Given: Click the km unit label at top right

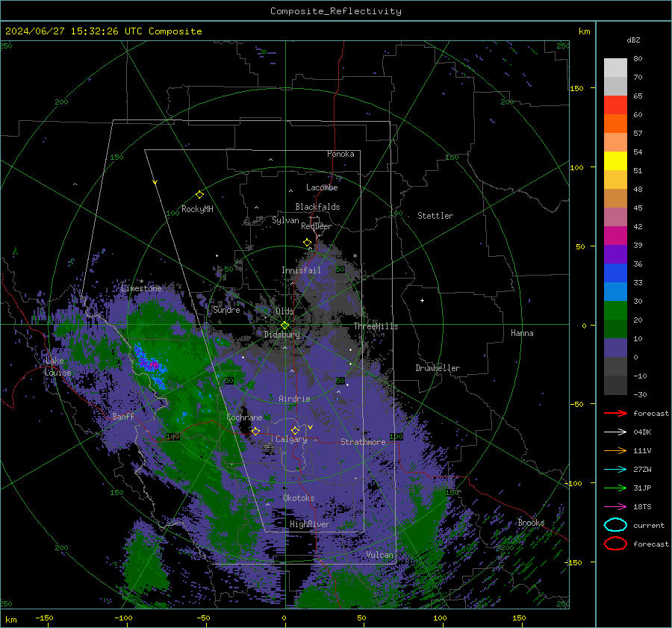Looking at the screenshot, I should click(585, 31).
